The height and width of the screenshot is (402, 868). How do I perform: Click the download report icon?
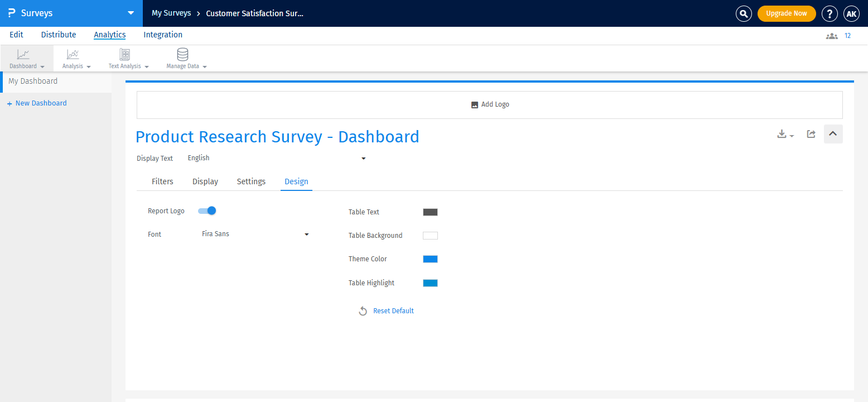tap(782, 134)
